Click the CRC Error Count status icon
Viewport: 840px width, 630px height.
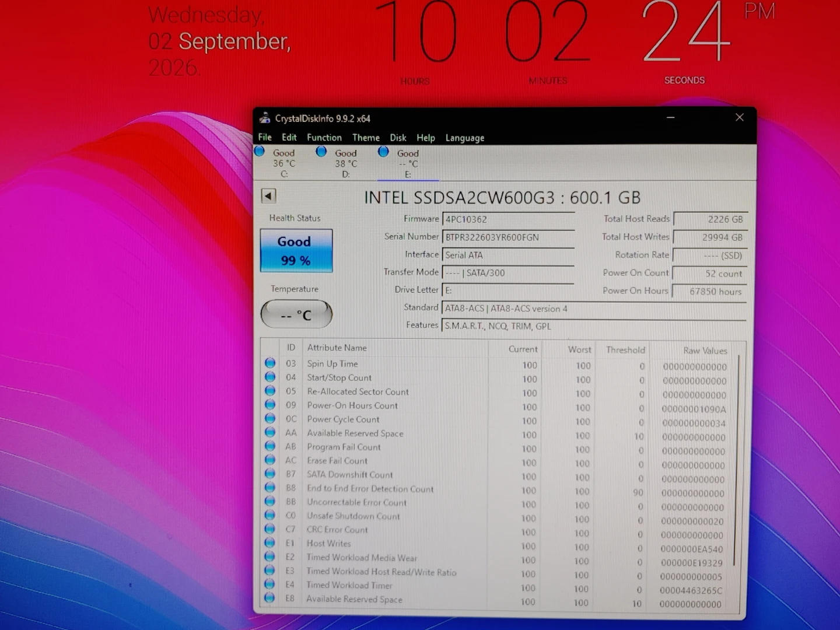(x=269, y=528)
